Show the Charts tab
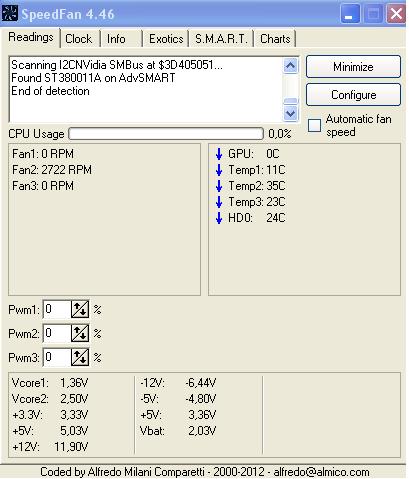 point(275,39)
